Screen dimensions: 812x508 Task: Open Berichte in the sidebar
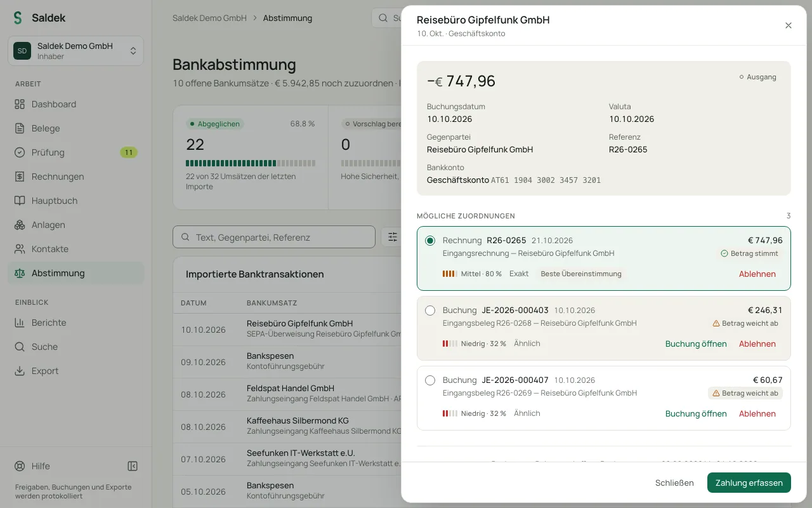tap(75, 323)
